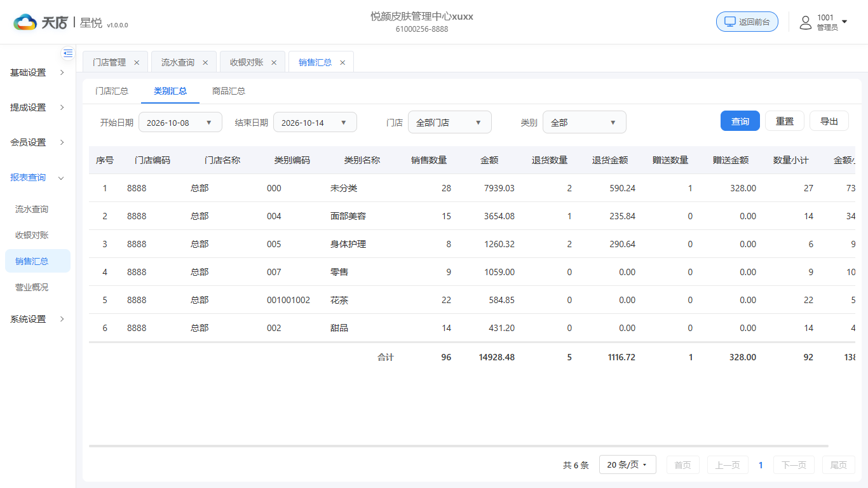
Task: Click the 下一页 pagination button
Action: point(794,465)
